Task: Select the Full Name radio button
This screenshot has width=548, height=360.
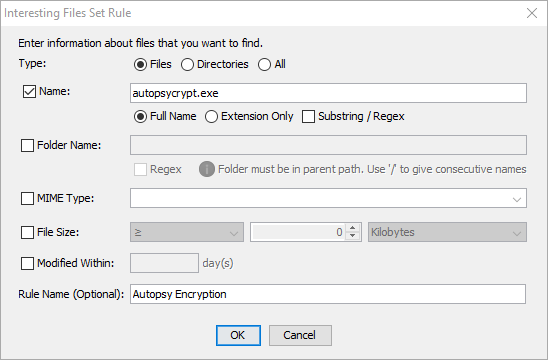Action: pos(140,117)
